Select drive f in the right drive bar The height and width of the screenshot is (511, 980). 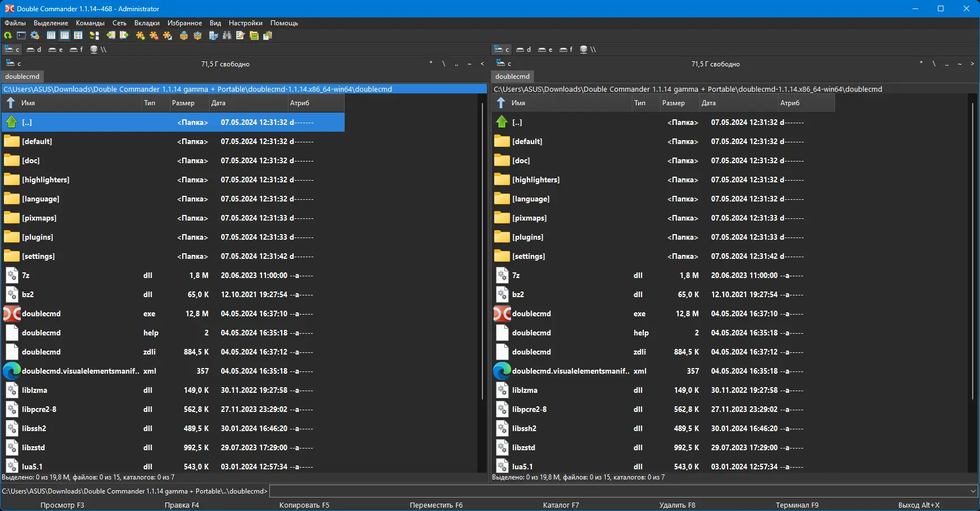click(566, 50)
